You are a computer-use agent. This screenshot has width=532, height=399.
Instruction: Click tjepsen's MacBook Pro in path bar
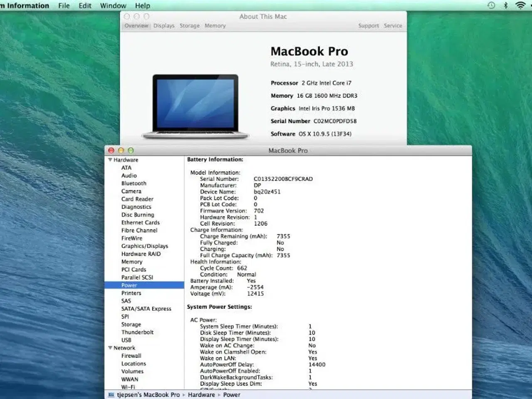[x=148, y=395]
